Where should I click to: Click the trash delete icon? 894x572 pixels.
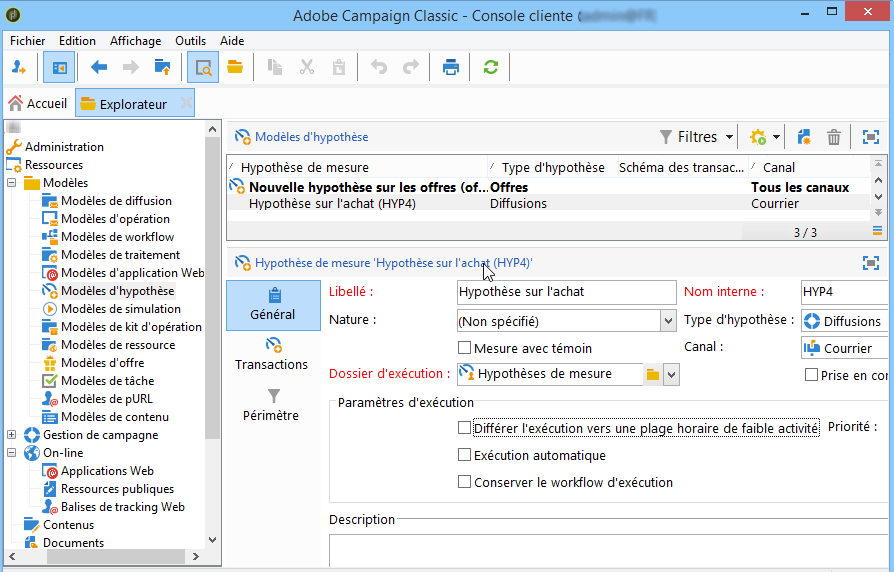(x=834, y=137)
